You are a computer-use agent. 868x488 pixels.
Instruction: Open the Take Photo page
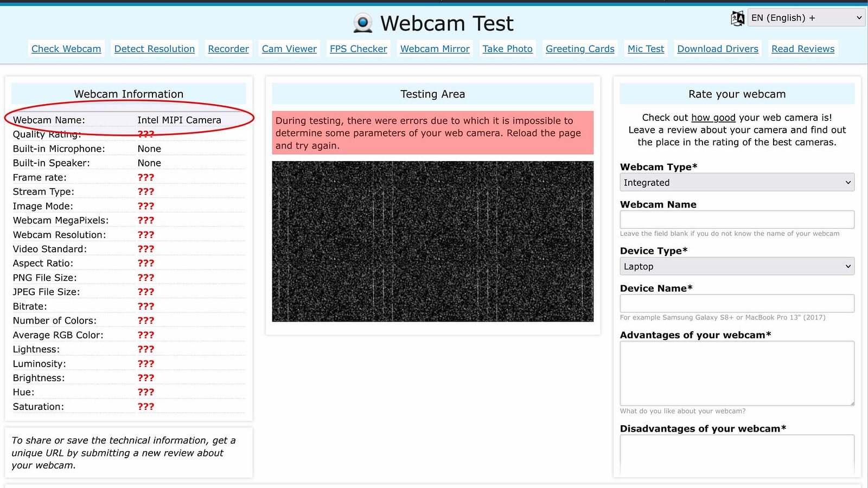click(x=508, y=49)
